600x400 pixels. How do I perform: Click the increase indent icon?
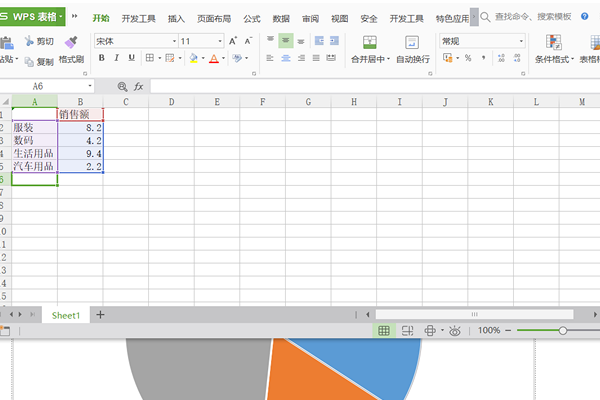pos(334,41)
